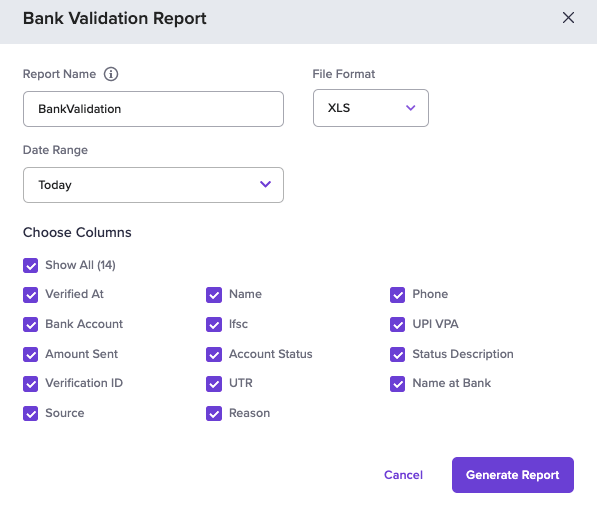Toggle the Phone column checkbox
Screen dimensions: 597x512
(x=397, y=295)
